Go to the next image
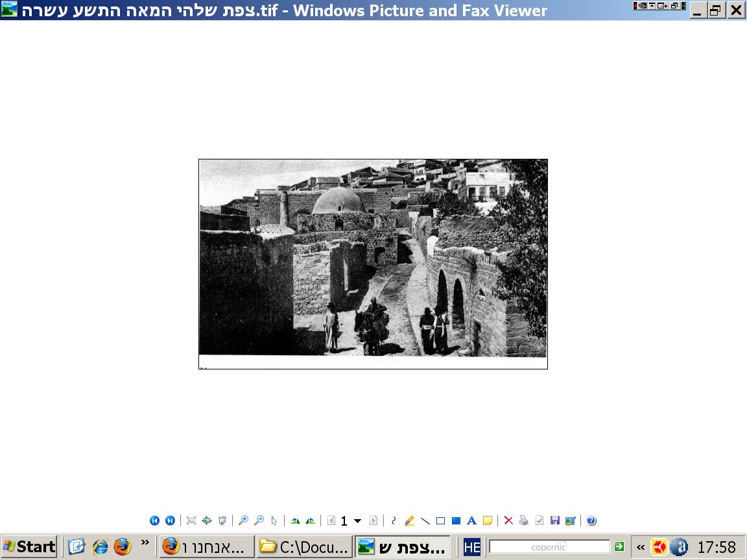 pos(170,520)
